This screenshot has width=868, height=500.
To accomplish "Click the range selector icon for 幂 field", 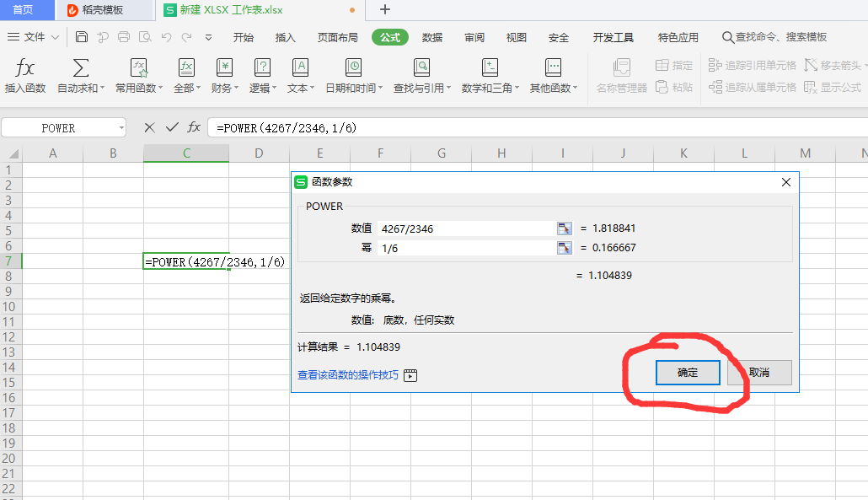I will pyautogui.click(x=564, y=248).
